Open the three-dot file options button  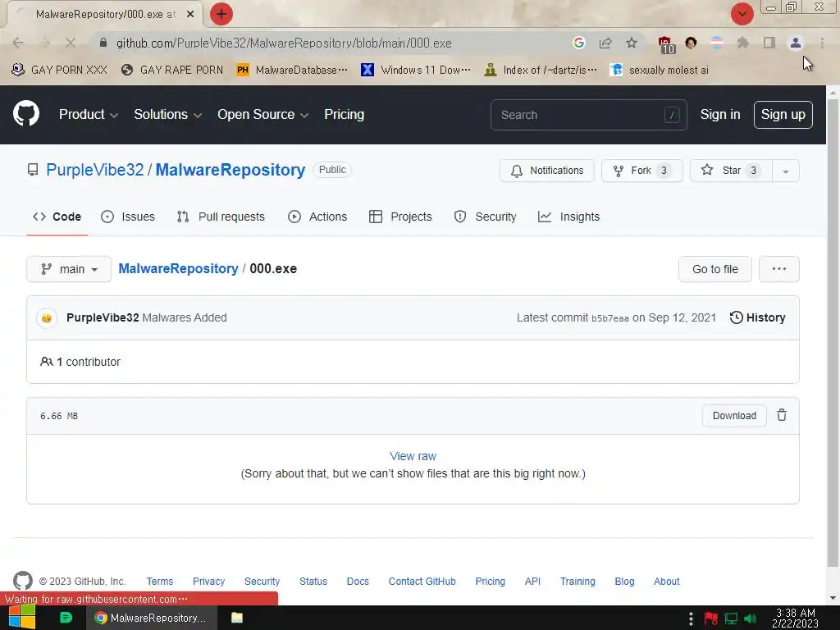click(779, 269)
